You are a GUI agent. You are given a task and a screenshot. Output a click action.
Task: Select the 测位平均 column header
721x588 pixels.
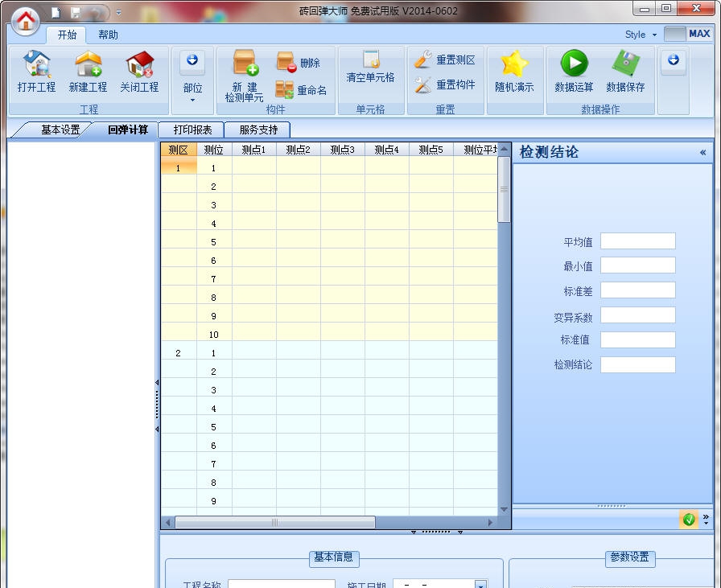[476, 150]
